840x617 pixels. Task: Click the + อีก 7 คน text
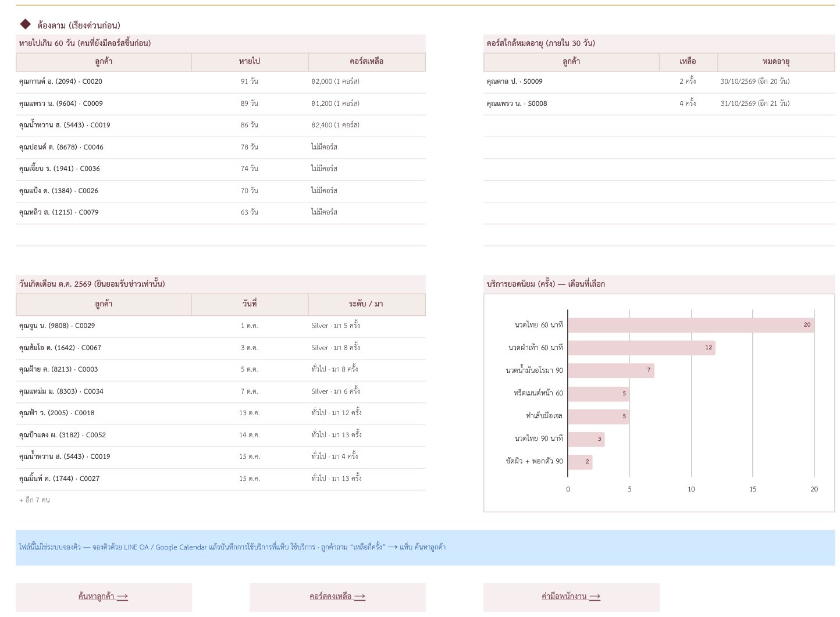(34, 500)
